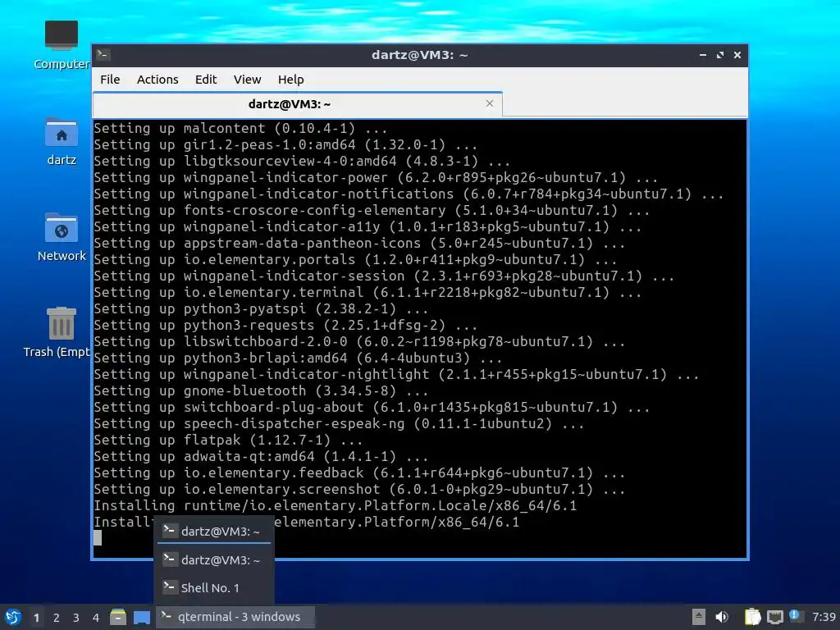Click line 'Setting up io.elementary.feedback'
Viewport: 840px width, 630px height.
[359, 472]
